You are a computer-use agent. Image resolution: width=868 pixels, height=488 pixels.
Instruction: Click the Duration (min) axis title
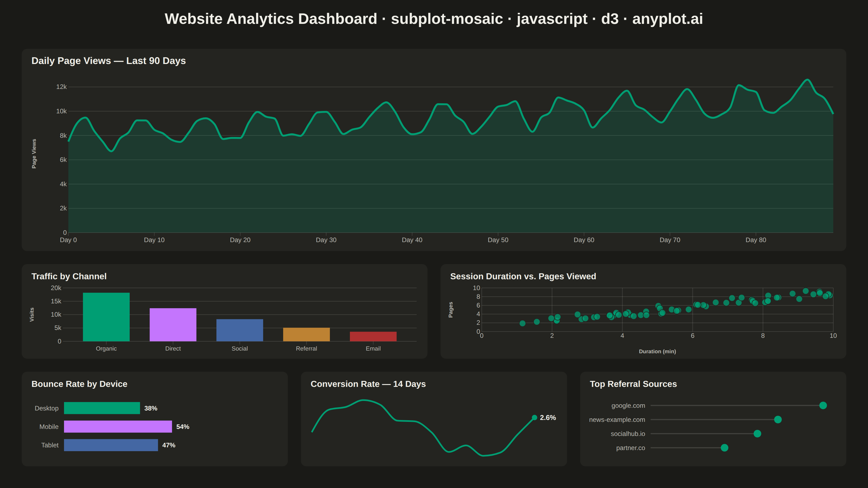(x=658, y=352)
